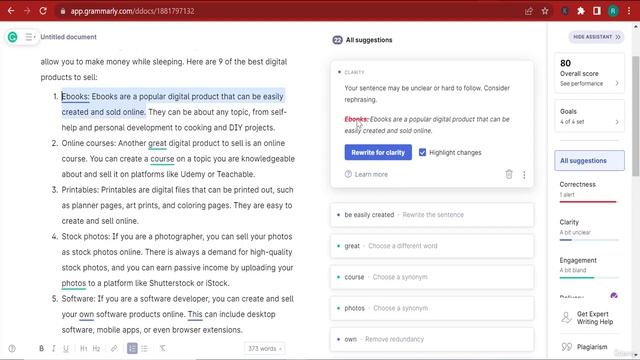Open the 373 words count dropdown
The width and height of the screenshot is (640, 360).
click(264, 349)
